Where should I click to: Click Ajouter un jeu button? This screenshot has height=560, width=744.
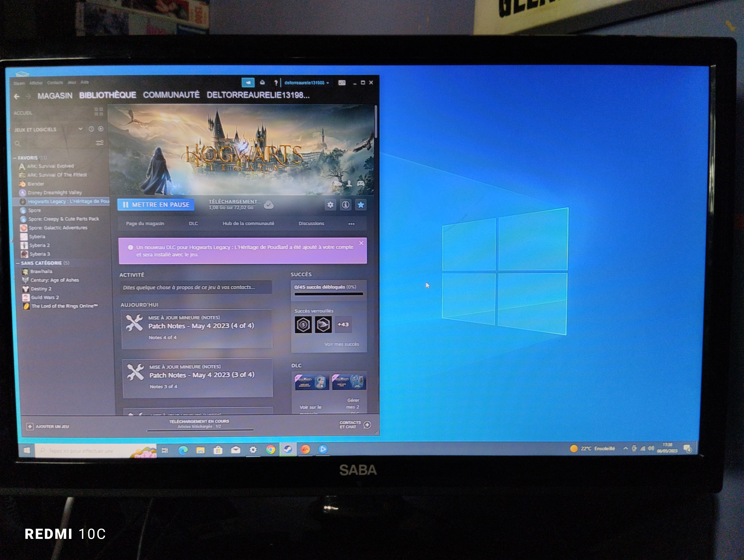click(x=48, y=427)
